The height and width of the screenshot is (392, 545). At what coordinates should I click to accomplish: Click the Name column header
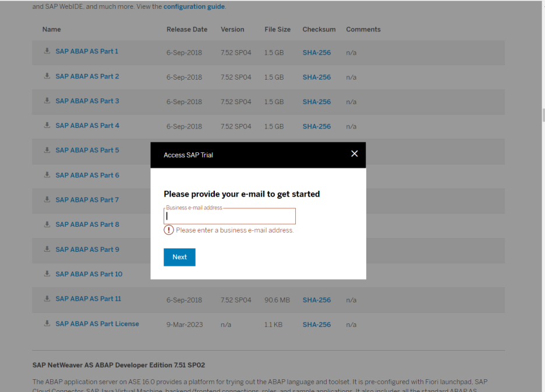click(x=51, y=30)
